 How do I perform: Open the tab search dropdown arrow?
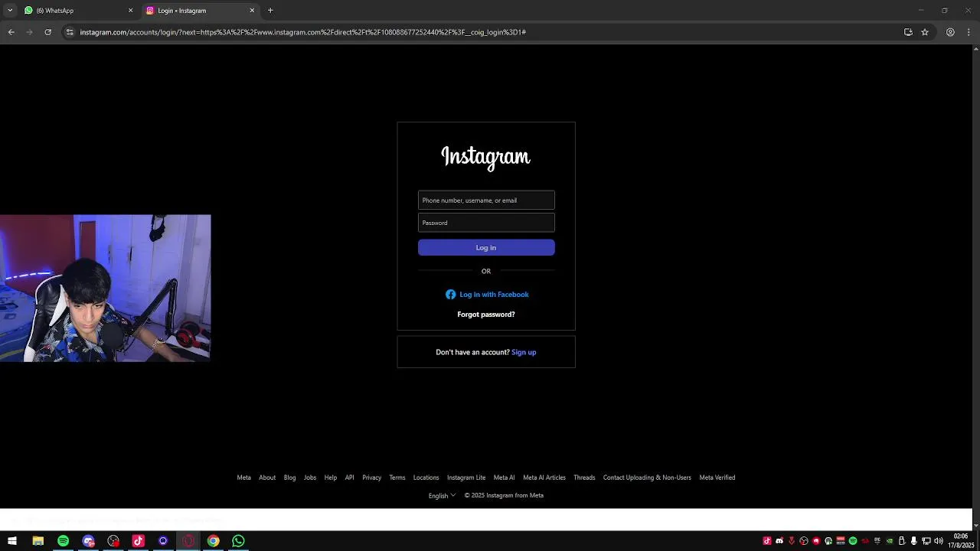pos(10,11)
